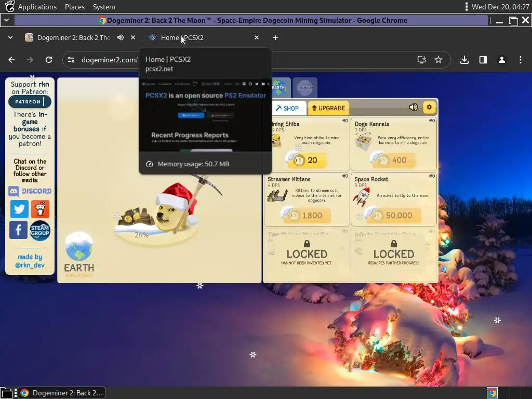Open the System menu
Image resolution: width=532 pixels, height=399 pixels.
[104, 7]
